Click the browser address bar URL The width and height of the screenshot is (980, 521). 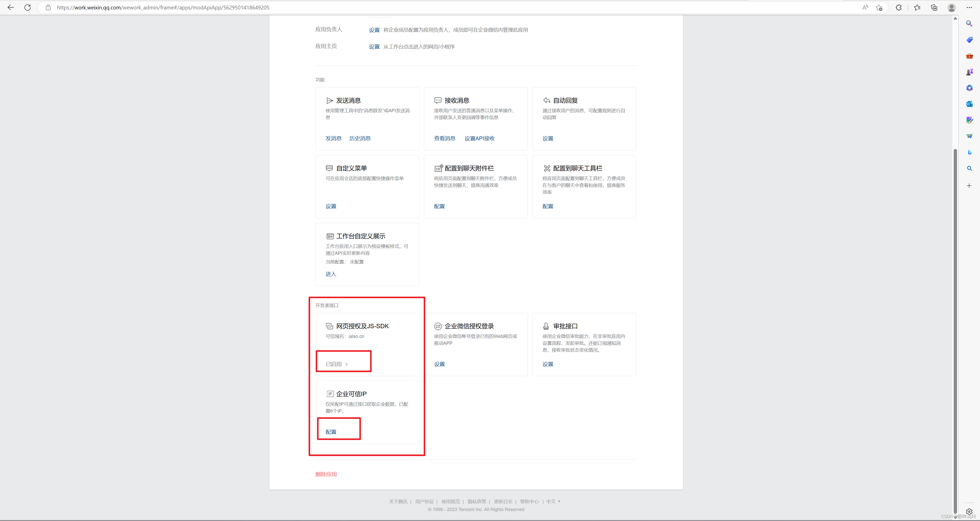pyautogui.click(x=163, y=7)
